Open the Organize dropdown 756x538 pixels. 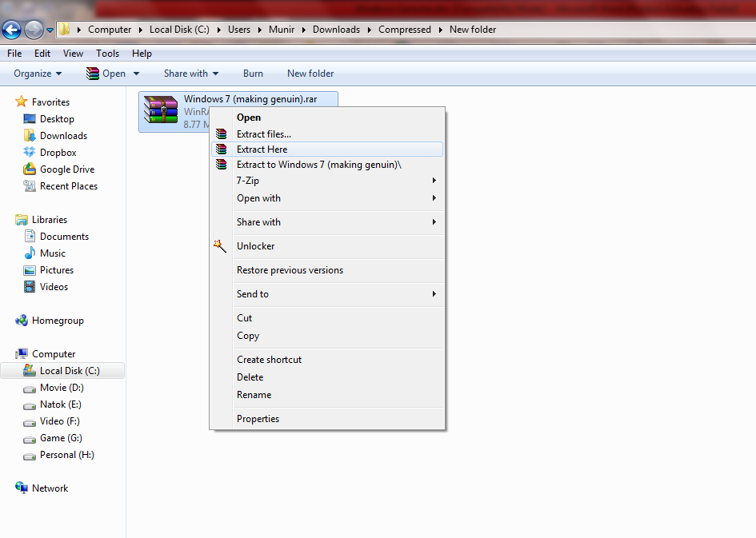[x=37, y=73]
